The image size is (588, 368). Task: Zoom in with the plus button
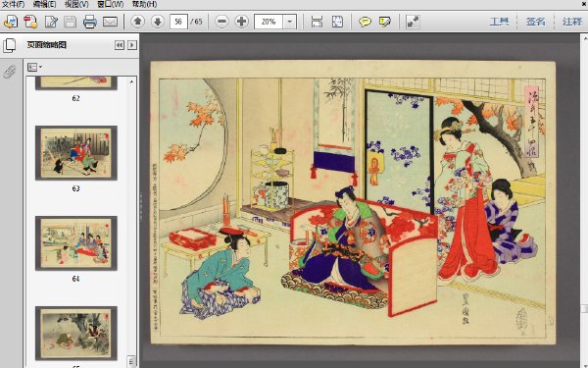point(242,22)
